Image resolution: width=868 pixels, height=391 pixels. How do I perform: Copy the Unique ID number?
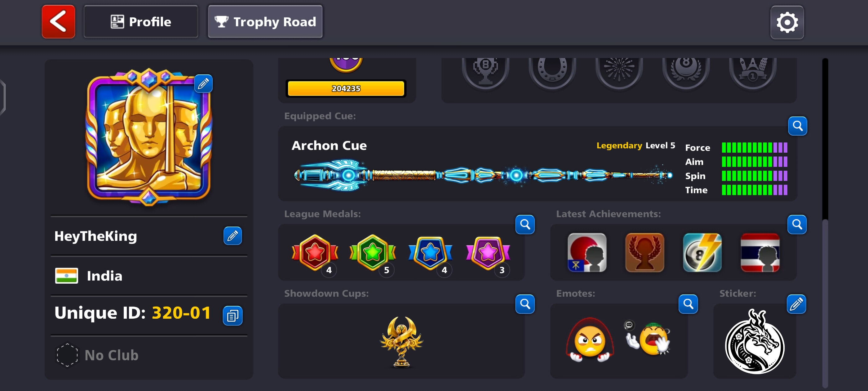pyautogui.click(x=232, y=316)
